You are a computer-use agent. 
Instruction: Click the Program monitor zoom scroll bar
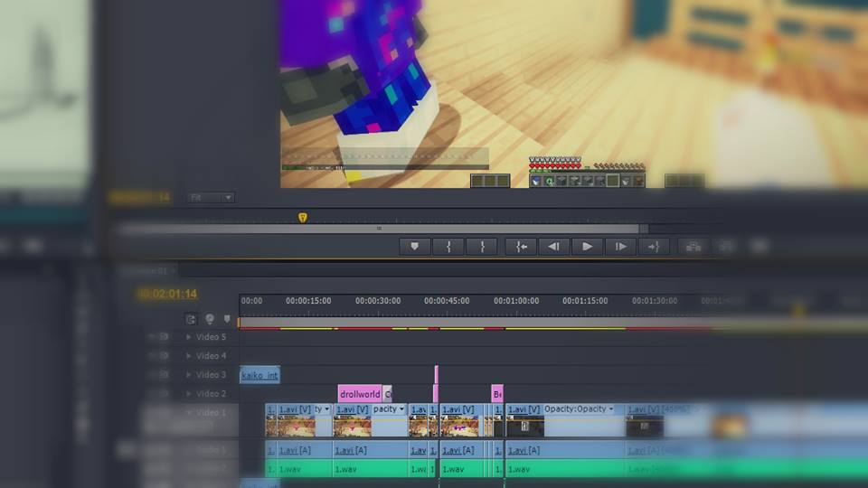pyautogui.click(x=379, y=229)
